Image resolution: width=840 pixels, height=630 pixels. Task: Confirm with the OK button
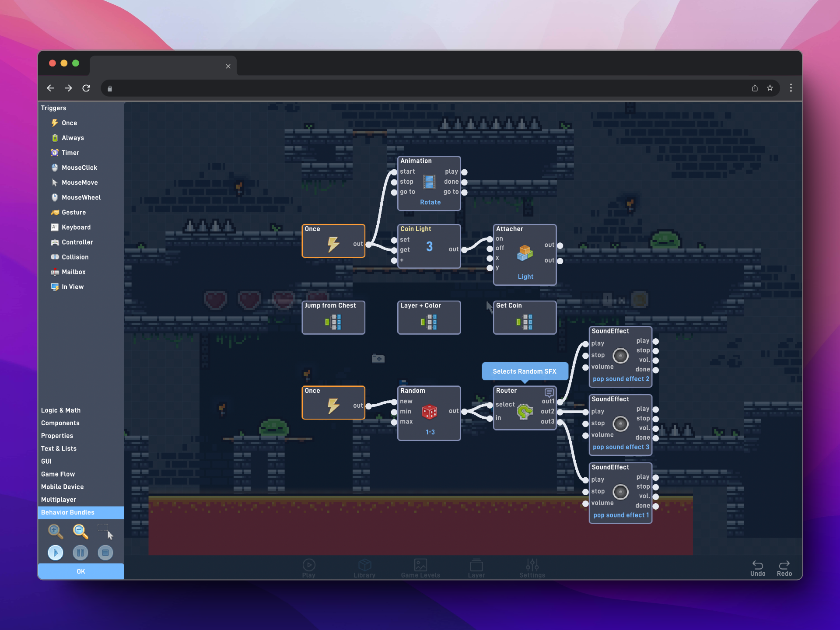pyautogui.click(x=81, y=571)
